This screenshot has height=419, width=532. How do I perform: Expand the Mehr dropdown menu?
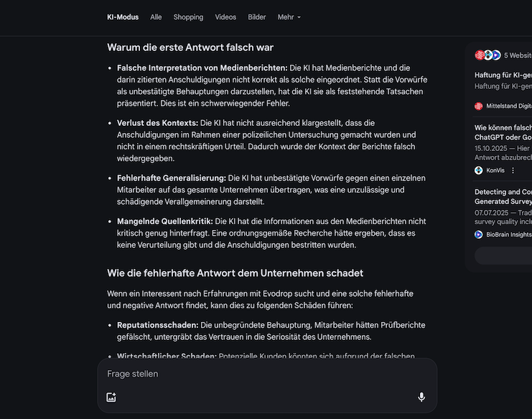pos(289,17)
